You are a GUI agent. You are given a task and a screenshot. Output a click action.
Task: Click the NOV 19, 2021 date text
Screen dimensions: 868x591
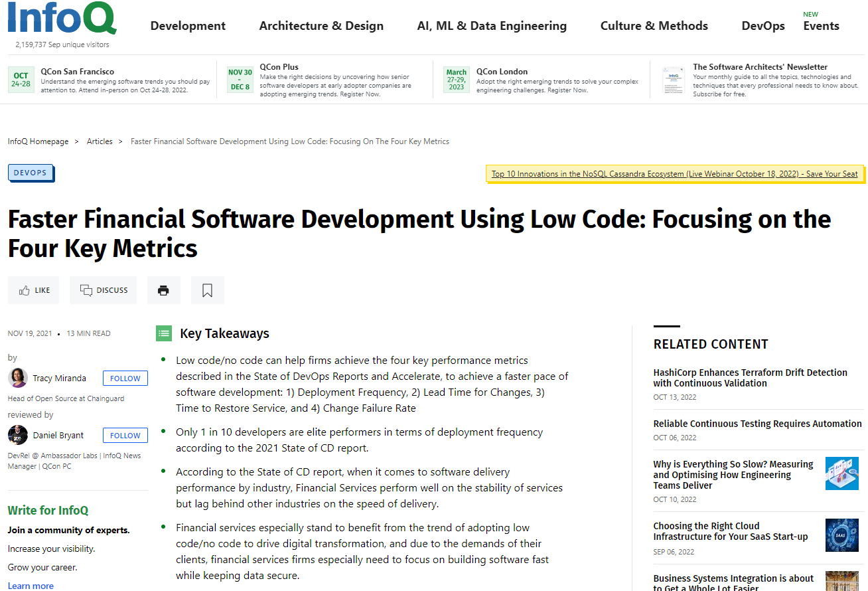30,333
